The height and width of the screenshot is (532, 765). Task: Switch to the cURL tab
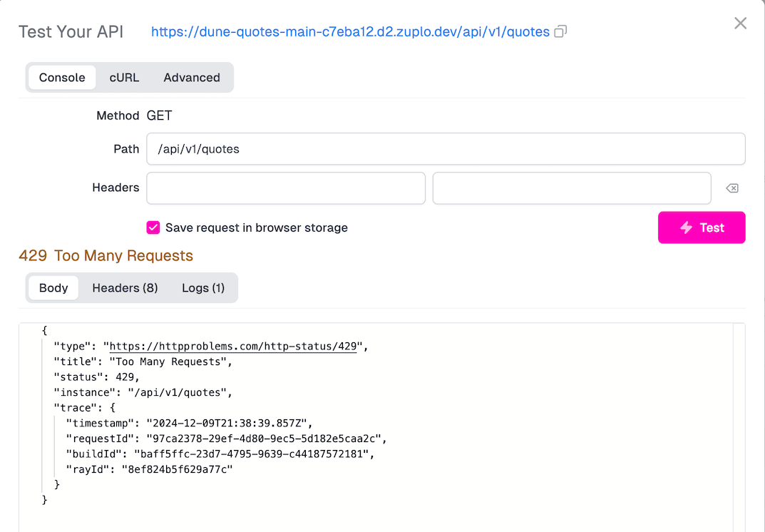coord(123,77)
